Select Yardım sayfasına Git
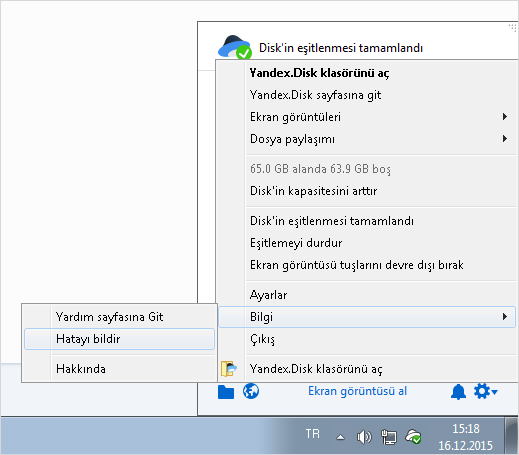This screenshot has width=519, height=455. (119, 317)
